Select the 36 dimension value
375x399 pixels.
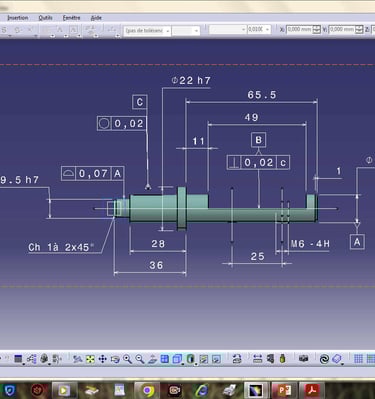(x=156, y=265)
